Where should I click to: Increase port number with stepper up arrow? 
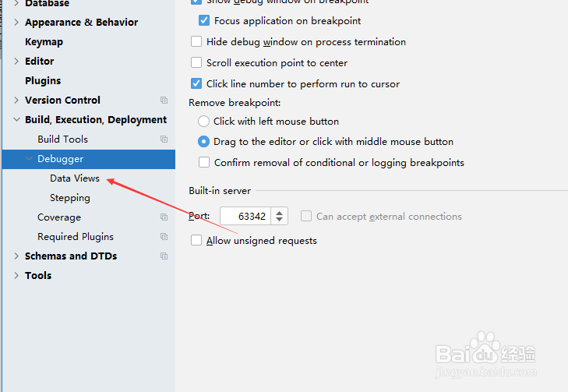(279, 213)
